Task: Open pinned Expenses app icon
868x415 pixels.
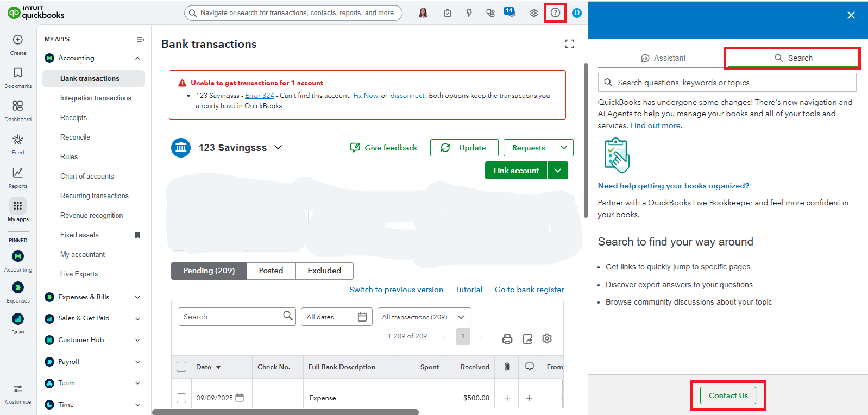Action: click(x=18, y=287)
